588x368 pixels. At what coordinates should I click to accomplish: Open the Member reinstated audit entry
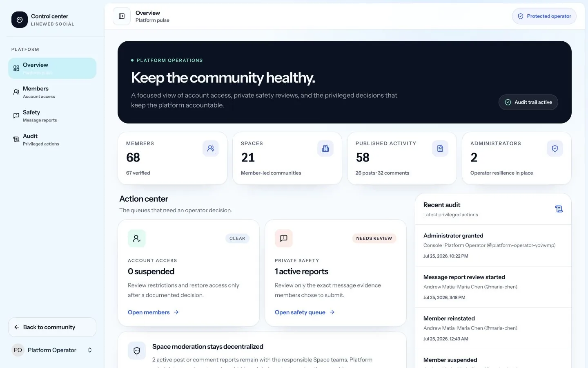493,328
